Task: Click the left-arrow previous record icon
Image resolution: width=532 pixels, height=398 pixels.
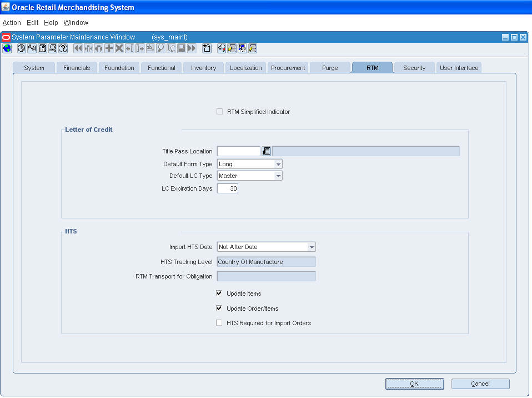Action: 129,48
